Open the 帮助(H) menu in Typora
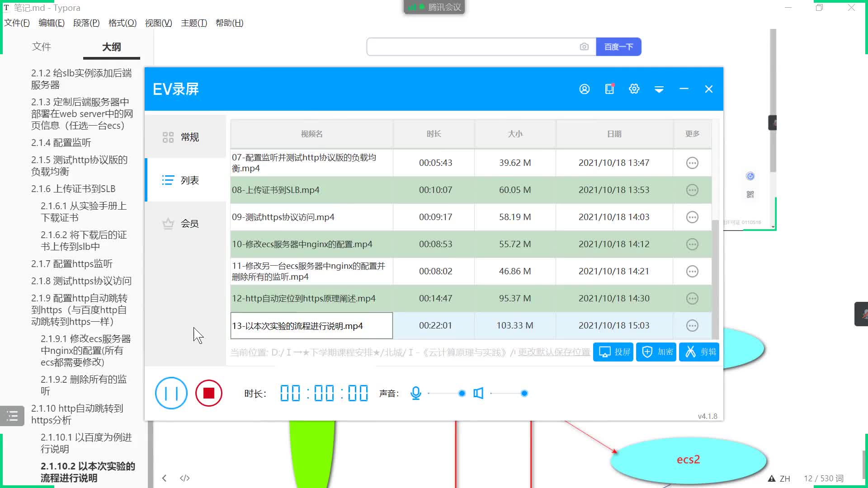The height and width of the screenshot is (488, 868). pos(229,23)
